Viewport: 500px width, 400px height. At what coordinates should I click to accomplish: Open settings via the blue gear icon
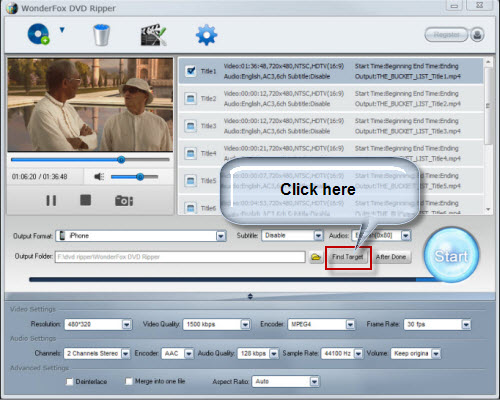pyautogui.click(x=206, y=34)
